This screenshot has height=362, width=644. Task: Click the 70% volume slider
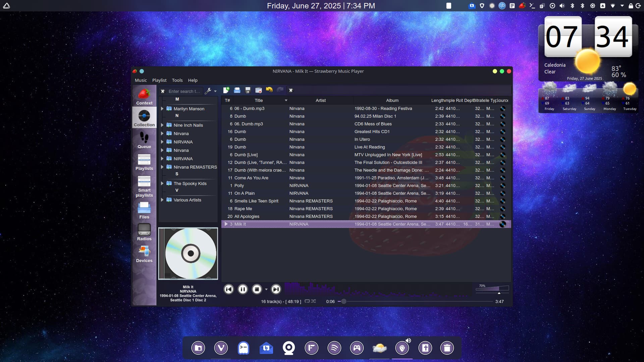pyautogui.click(x=492, y=289)
